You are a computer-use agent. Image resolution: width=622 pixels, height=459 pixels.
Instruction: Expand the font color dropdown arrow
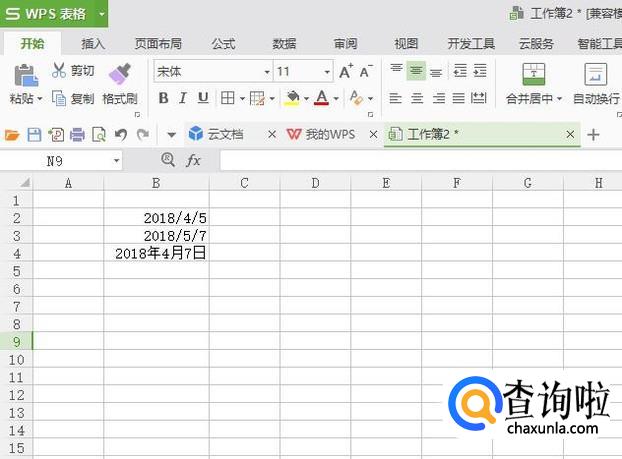336,98
